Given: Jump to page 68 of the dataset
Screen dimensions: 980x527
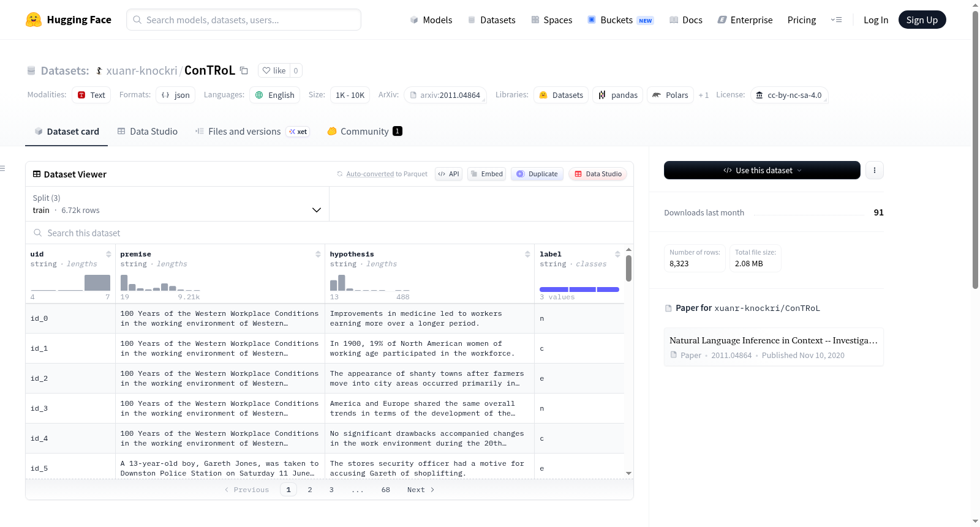Looking at the screenshot, I should (386, 490).
